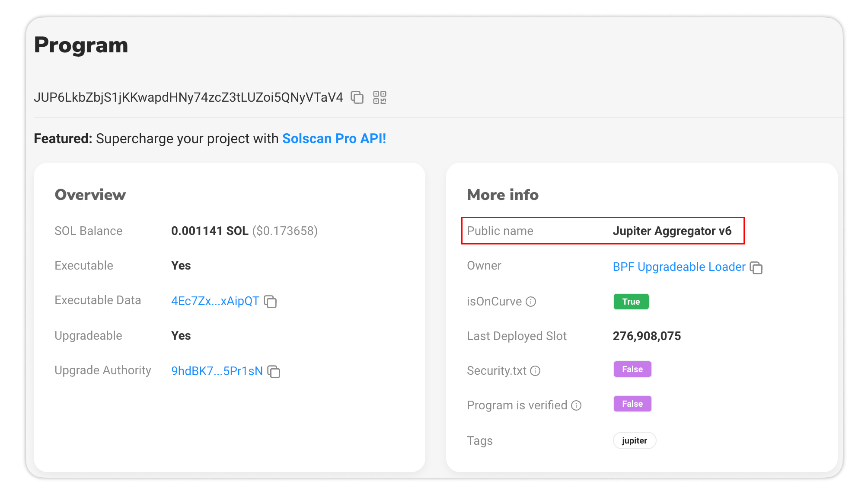Show QR code for program address

[x=380, y=97]
